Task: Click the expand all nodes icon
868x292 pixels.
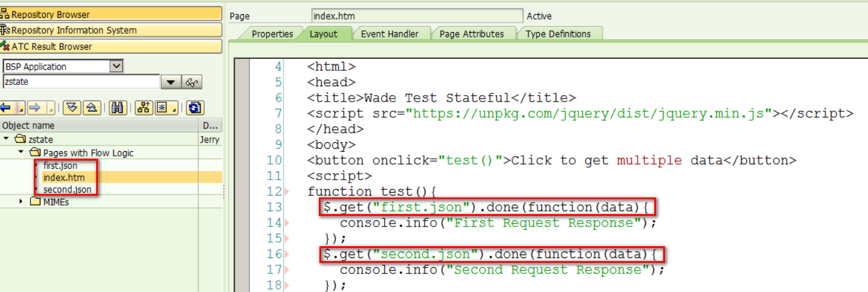Action: click(71, 108)
